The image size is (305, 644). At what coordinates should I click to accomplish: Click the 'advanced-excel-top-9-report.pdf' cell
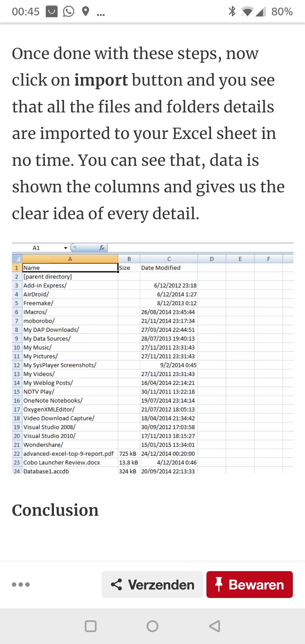pos(70,454)
